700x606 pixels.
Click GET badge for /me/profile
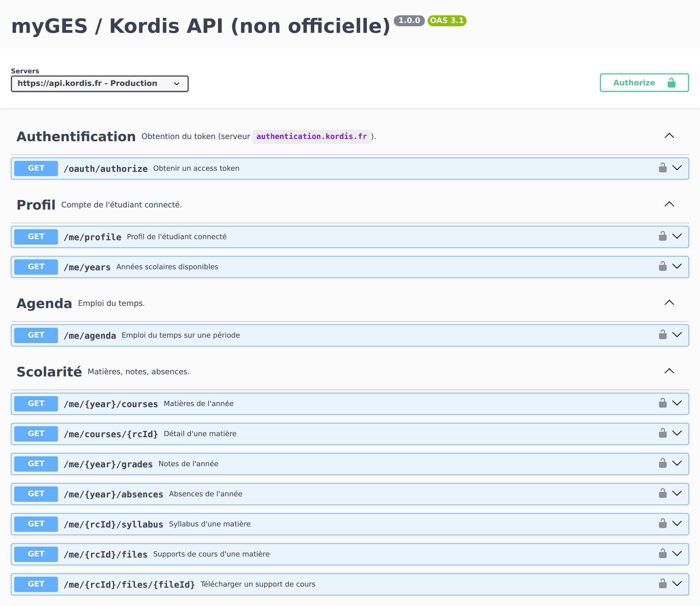coord(36,237)
